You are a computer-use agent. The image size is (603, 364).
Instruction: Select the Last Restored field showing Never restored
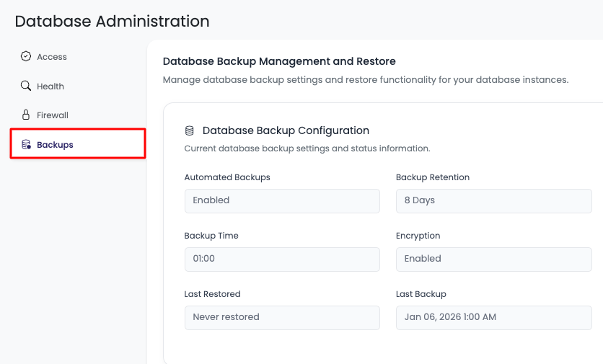tap(282, 317)
